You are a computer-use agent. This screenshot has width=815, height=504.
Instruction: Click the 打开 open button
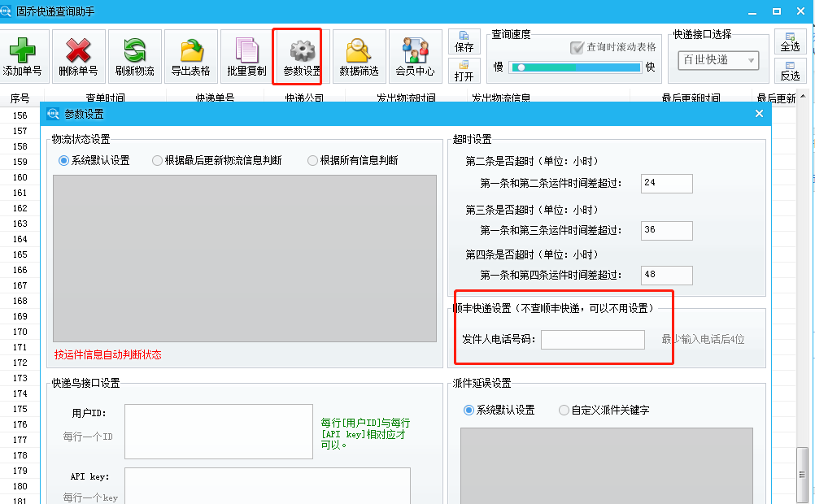(x=464, y=71)
